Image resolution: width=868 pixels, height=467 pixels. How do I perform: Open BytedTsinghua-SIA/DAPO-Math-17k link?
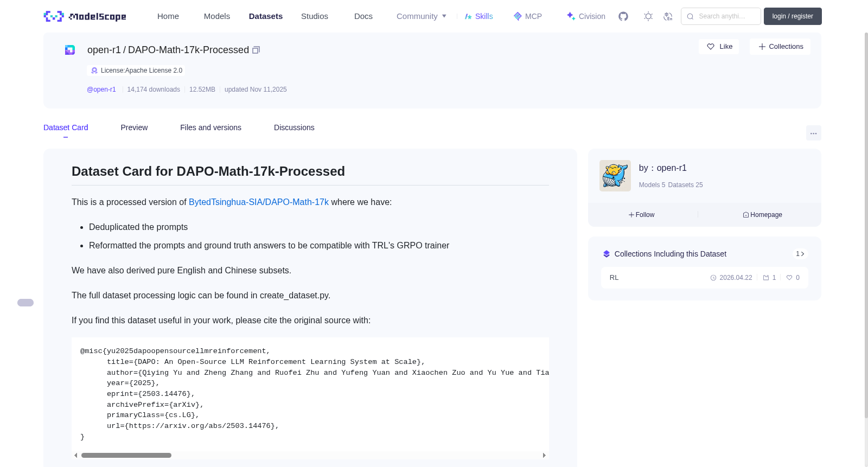pos(259,202)
